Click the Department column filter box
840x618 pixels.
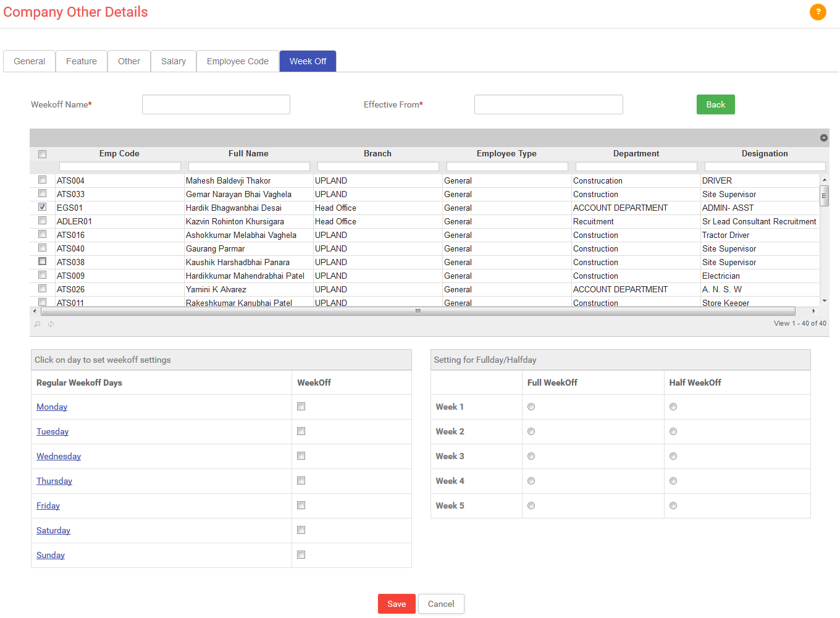[x=636, y=166]
